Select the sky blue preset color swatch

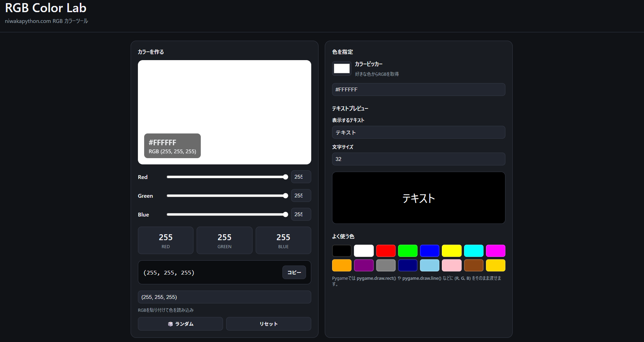click(x=430, y=265)
